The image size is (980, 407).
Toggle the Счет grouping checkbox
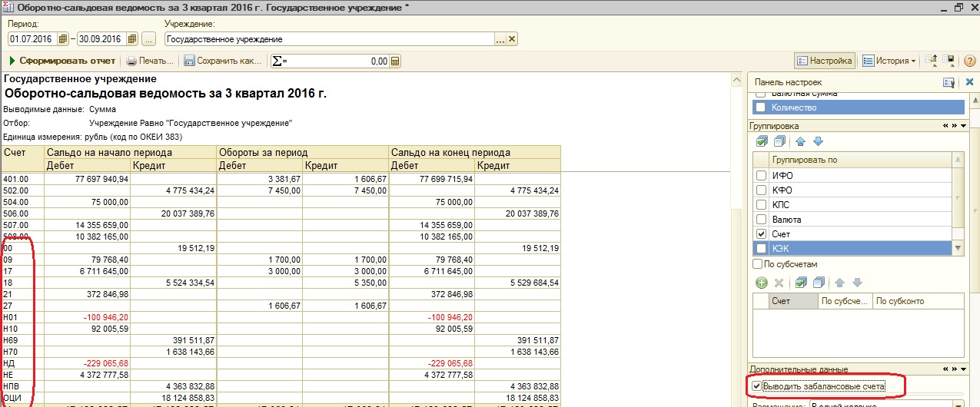pos(761,233)
